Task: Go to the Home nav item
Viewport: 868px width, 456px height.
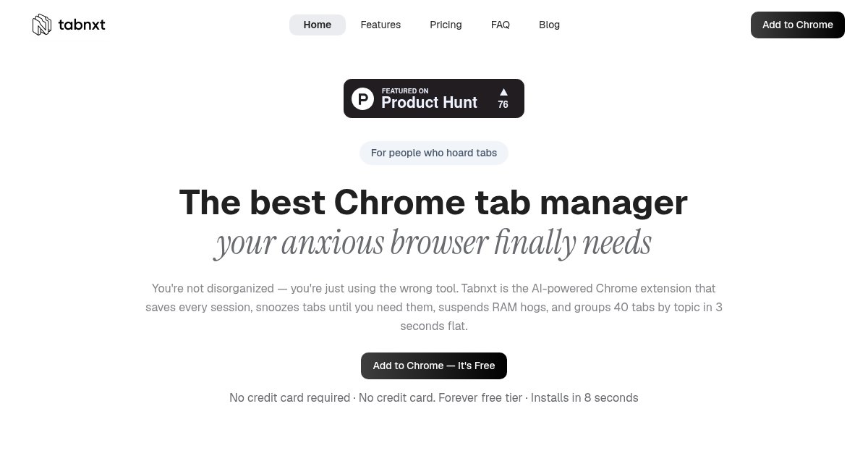Action: (318, 25)
